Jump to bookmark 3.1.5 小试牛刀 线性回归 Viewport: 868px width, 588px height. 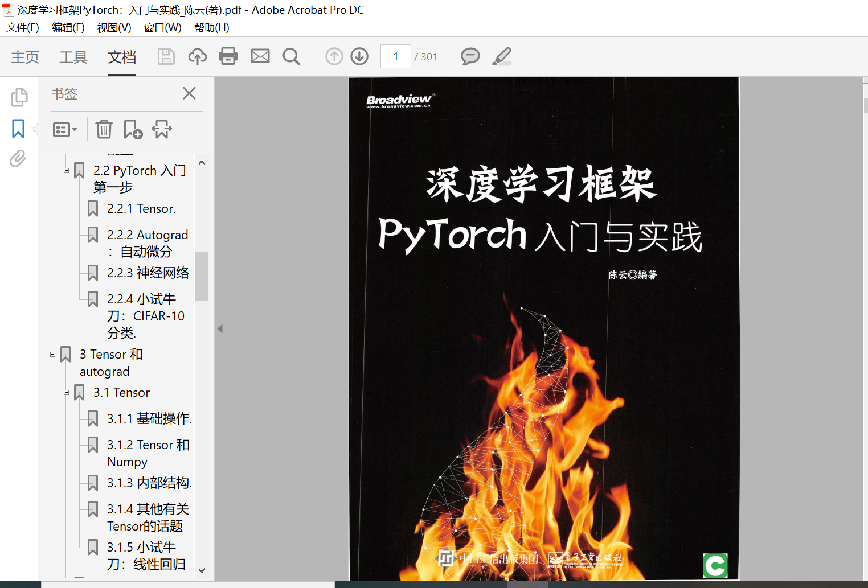coord(146,556)
